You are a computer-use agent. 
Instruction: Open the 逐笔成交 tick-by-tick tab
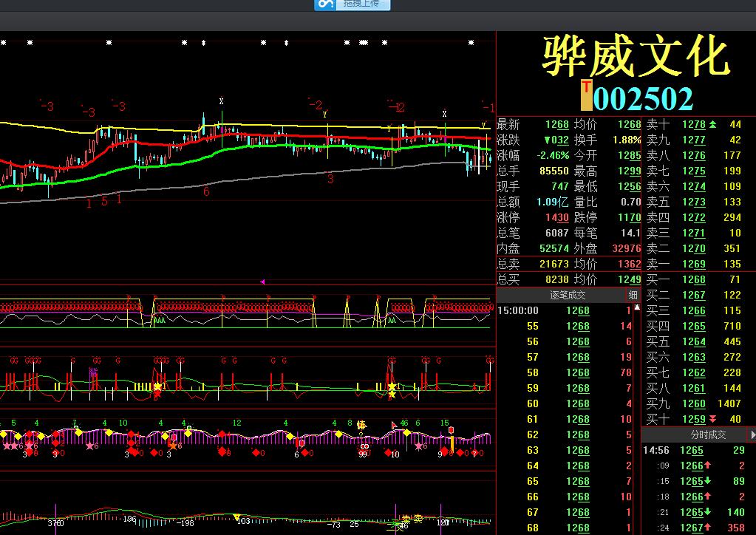tap(568, 295)
